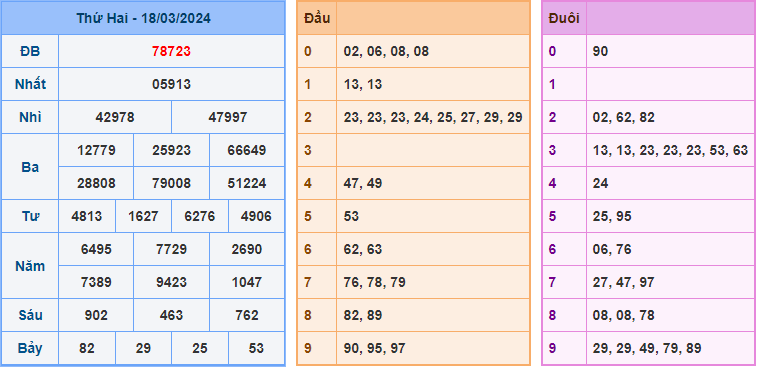The height and width of the screenshot is (367, 757).
Task: Select sixth prize number 902
Action: [96, 315]
